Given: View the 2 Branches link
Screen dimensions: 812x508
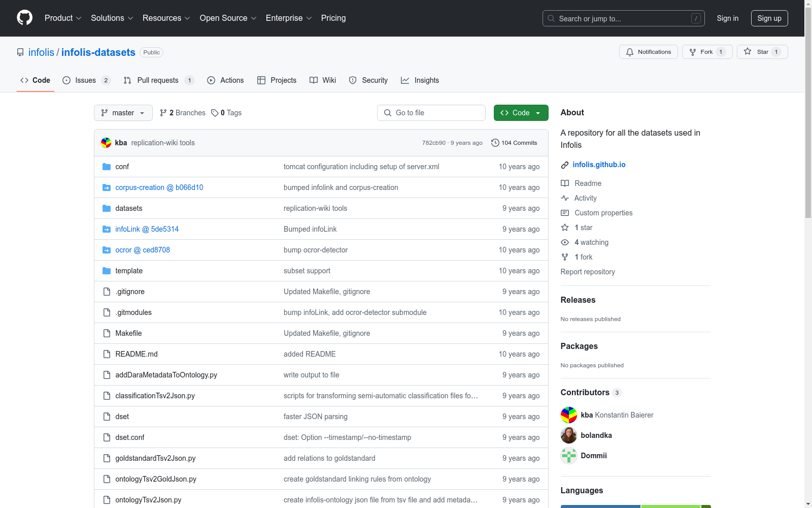Looking at the screenshot, I should pos(183,113).
